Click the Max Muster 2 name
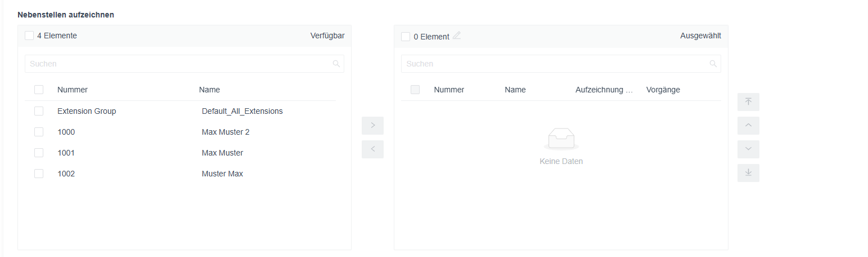The width and height of the screenshot is (868, 257). click(x=226, y=132)
